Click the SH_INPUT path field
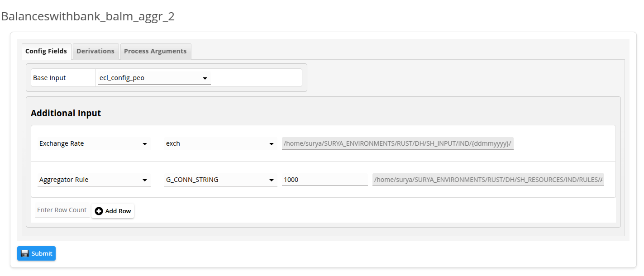The height and width of the screenshot is (276, 644). point(398,143)
